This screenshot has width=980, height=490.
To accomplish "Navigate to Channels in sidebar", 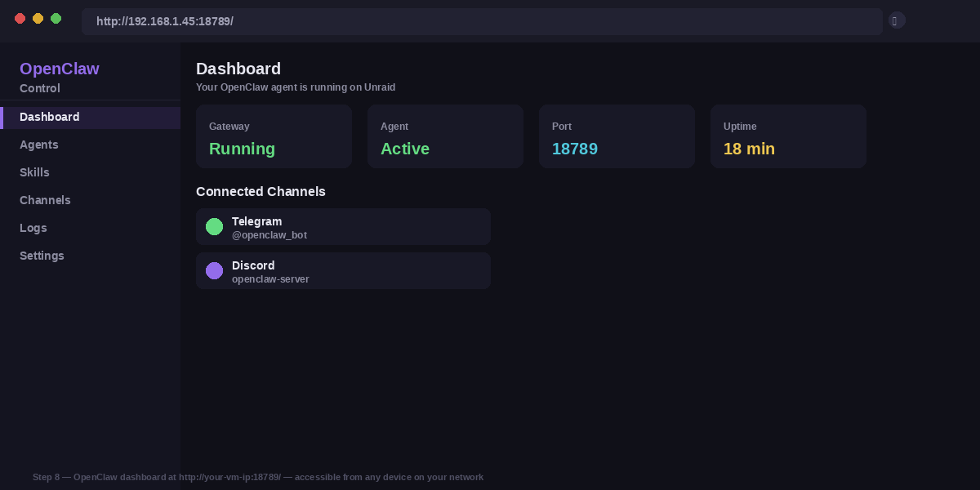I will [x=45, y=201].
